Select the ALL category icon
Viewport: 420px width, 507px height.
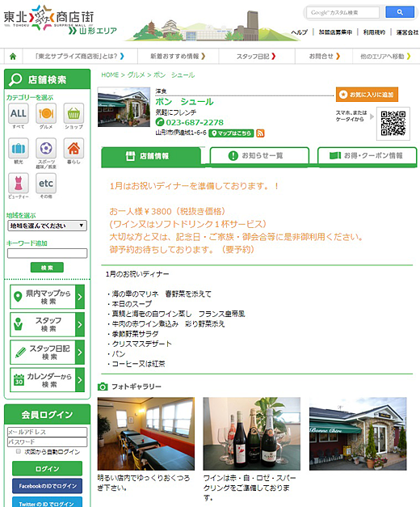tap(19, 113)
